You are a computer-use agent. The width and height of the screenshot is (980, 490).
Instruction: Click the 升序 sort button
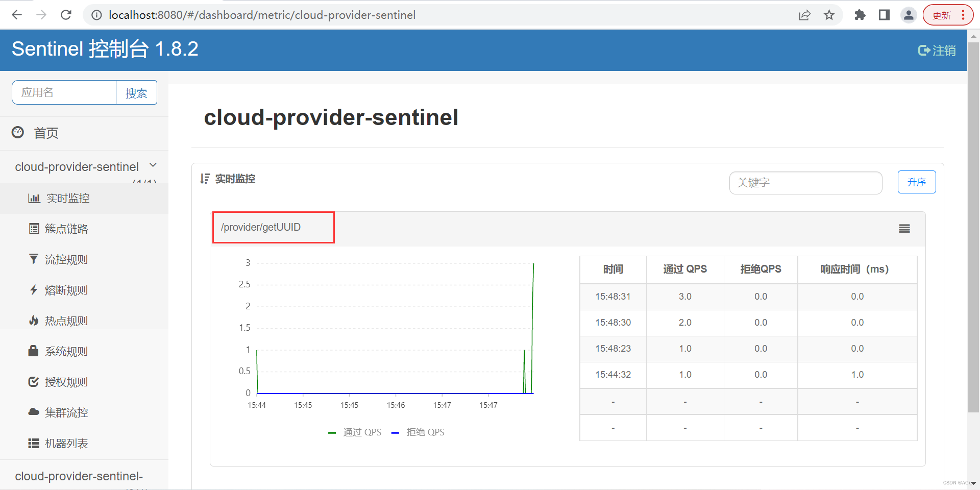[917, 182]
